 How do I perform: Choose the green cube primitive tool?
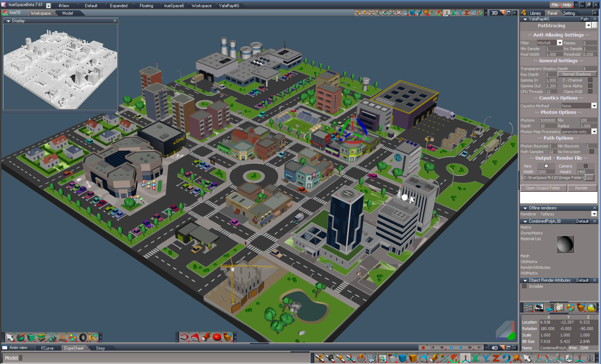coord(31,337)
